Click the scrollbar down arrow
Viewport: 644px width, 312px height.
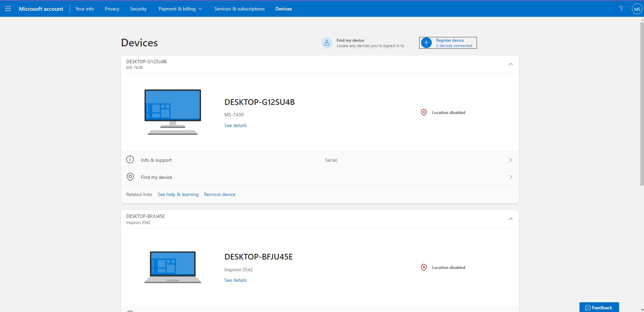point(642,310)
